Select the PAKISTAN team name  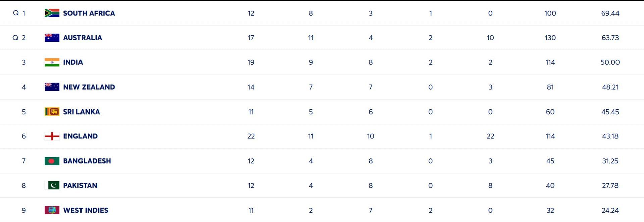click(x=80, y=185)
